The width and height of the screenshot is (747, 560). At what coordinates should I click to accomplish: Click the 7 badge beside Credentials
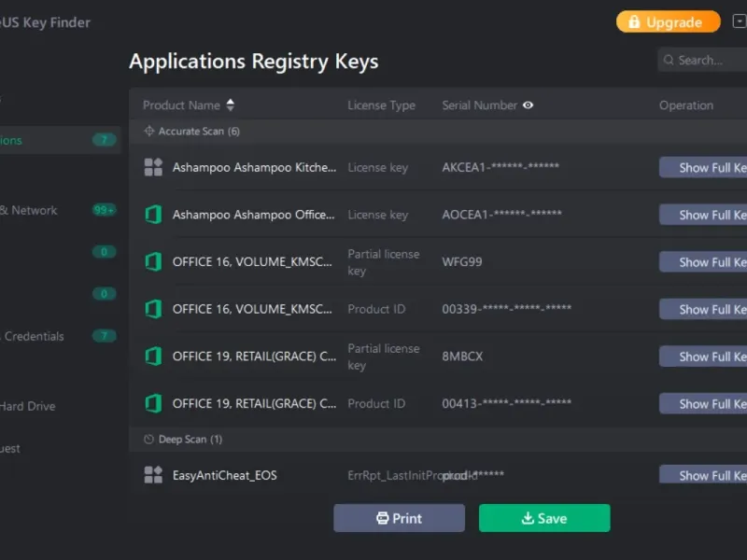click(104, 336)
